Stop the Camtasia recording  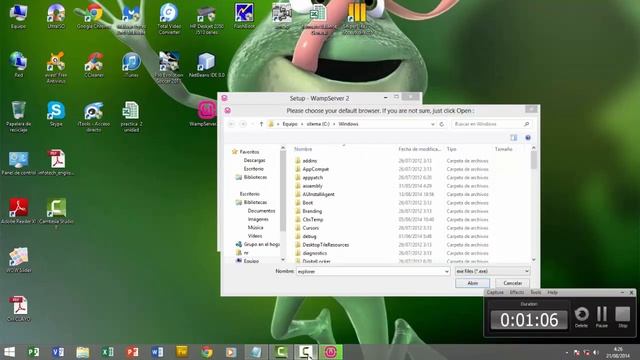pyautogui.click(x=622, y=317)
